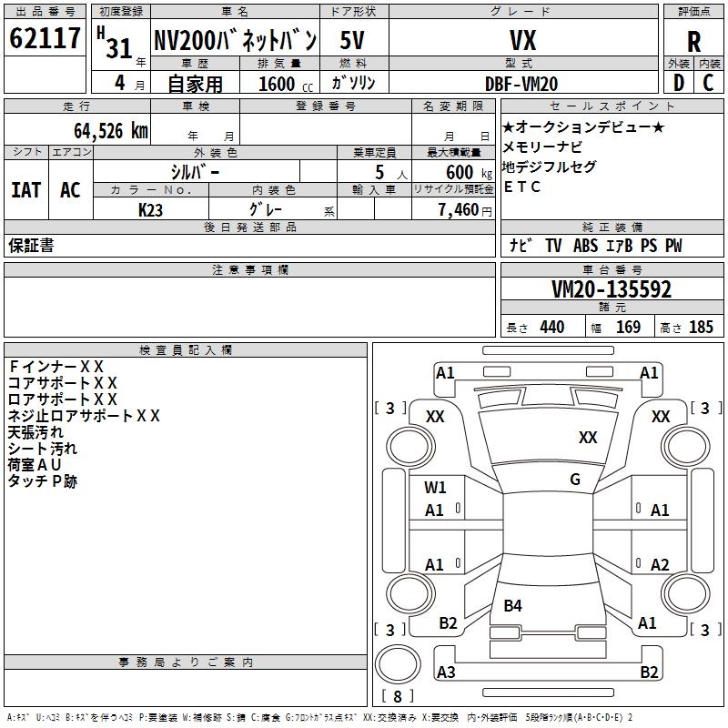Select door shape value 5V

(352, 40)
